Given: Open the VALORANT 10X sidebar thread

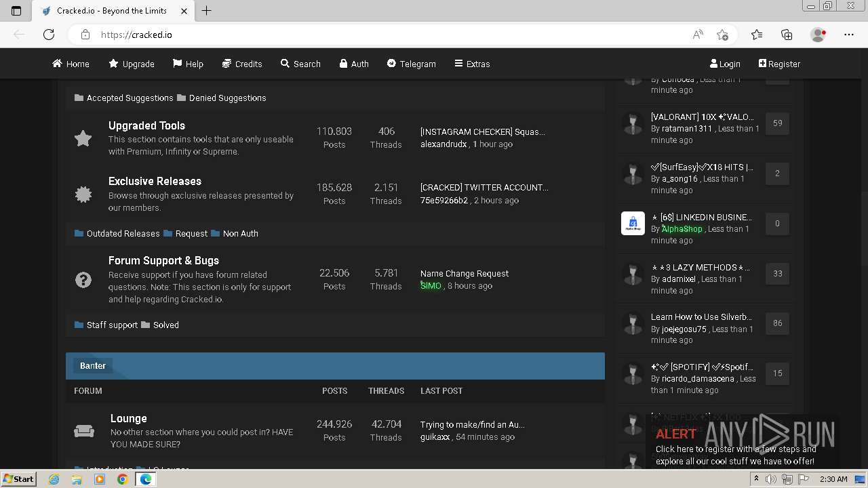Looking at the screenshot, I should [x=702, y=117].
